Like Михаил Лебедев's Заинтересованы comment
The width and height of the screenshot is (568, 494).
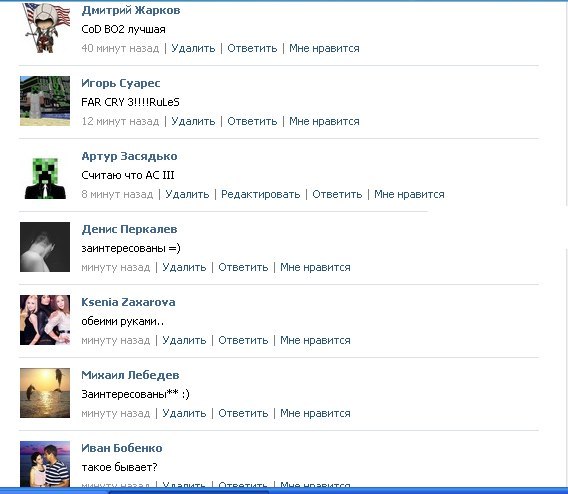315,413
